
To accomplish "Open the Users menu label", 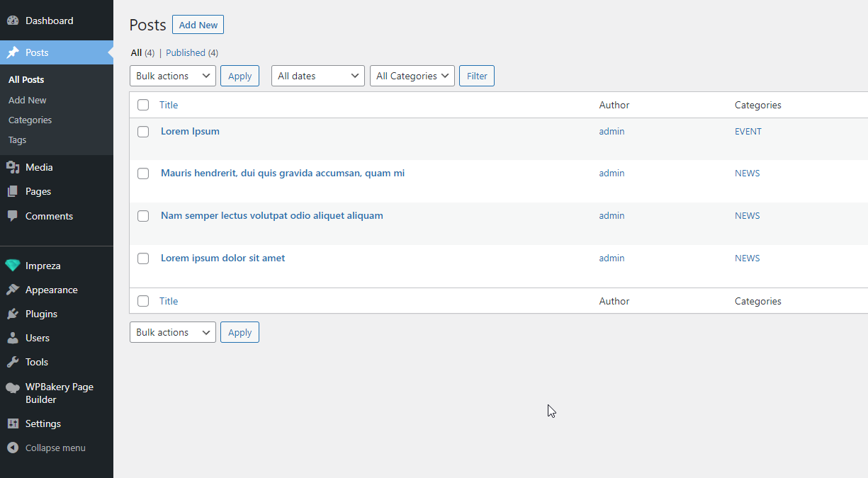I will coord(38,338).
